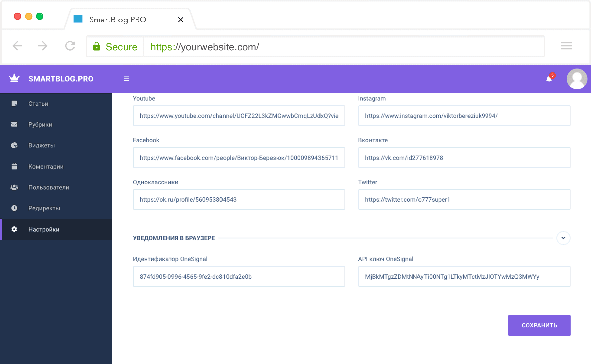Image resolution: width=591 pixels, height=364 pixels.
Task: Toggle sidebar with hamburger icon
Action: 126,79
